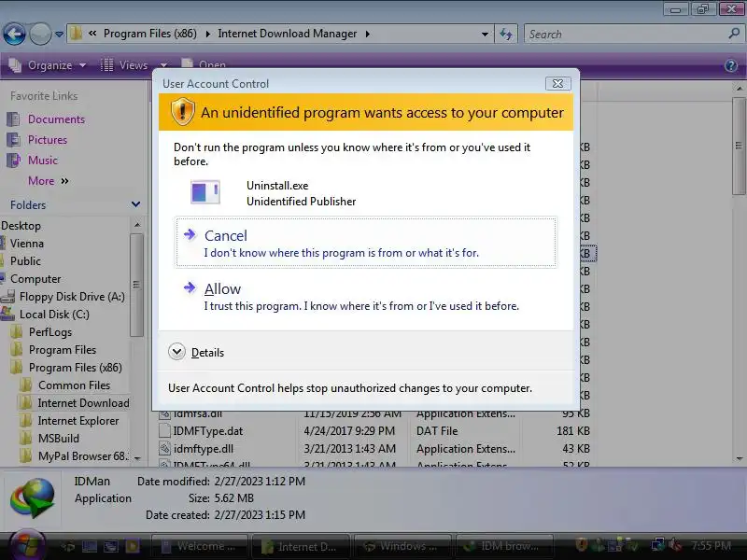Switch to Windows taskbar window
The image size is (747, 560).
pos(403,546)
